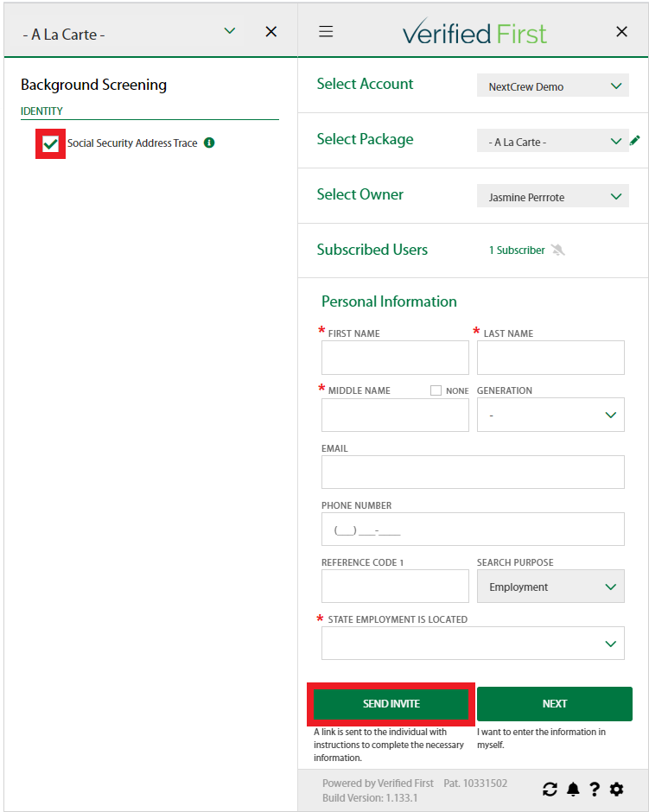The width and height of the screenshot is (649, 812).
Task: Focus the Last Name field
Action: (x=550, y=358)
